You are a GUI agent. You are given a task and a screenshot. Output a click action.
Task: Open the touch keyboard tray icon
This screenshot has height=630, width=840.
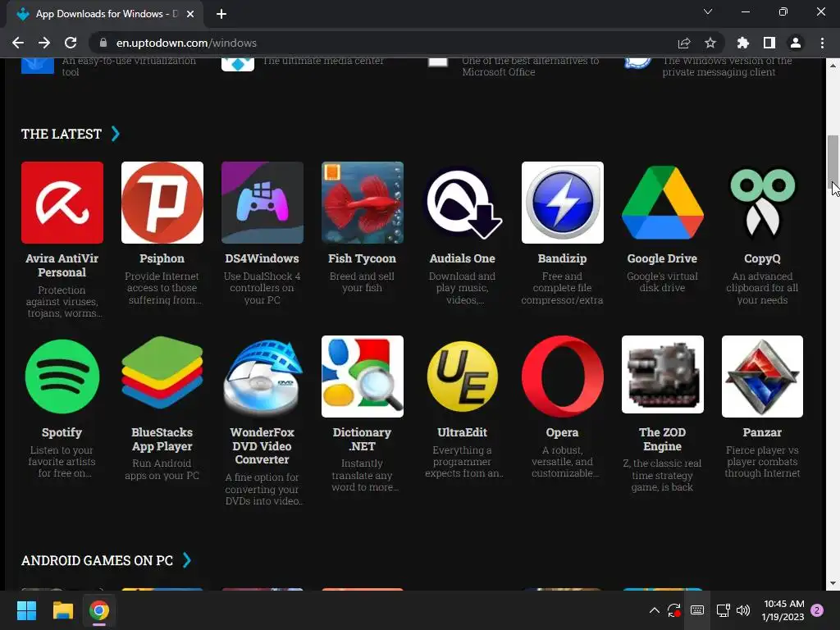coord(697,610)
